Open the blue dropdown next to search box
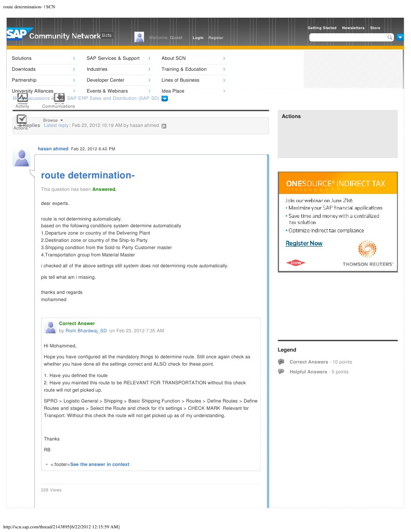Screen dimensions: 411x532 tap(400, 37)
